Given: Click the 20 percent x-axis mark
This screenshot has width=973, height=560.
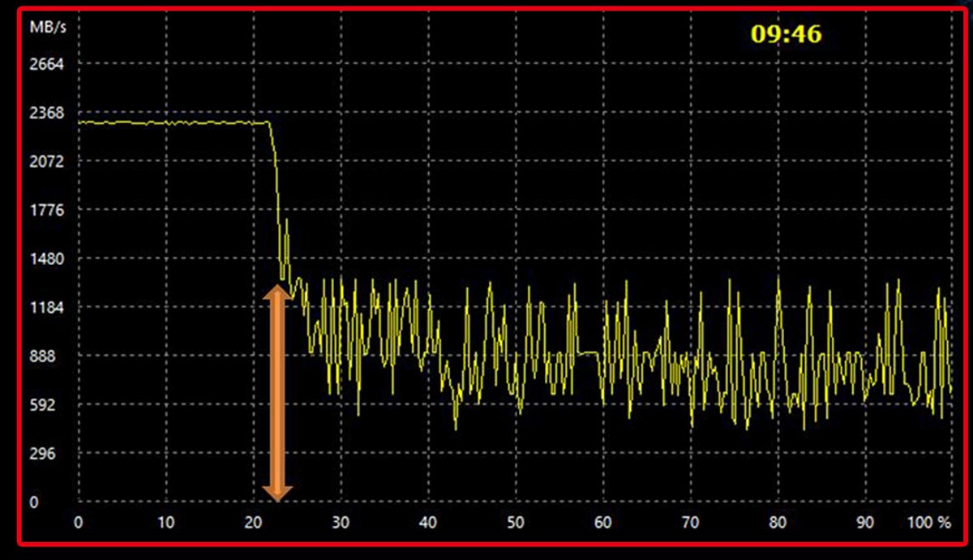Looking at the screenshot, I should click(253, 523).
